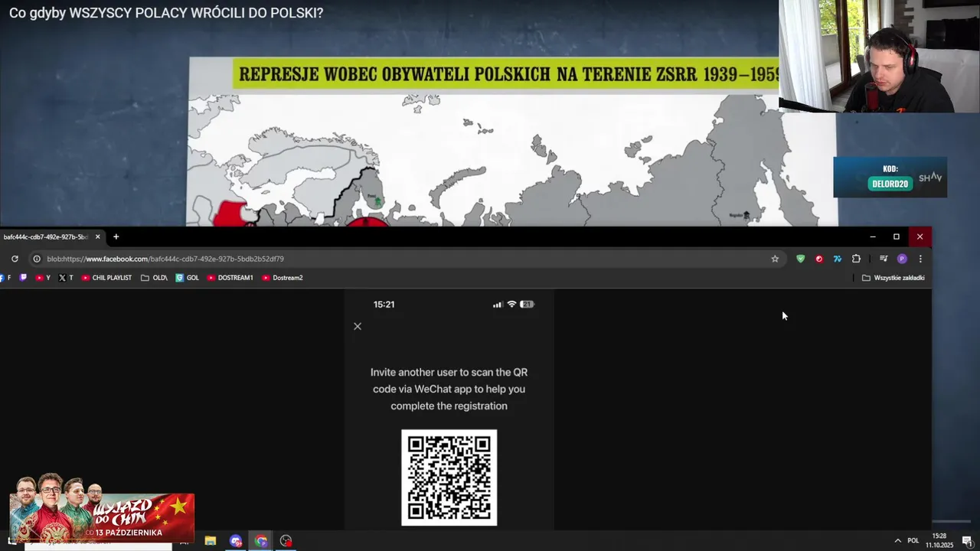Click the KOD: DELORD20 promo badge
This screenshot has height=551, width=980.
[890, 178]
